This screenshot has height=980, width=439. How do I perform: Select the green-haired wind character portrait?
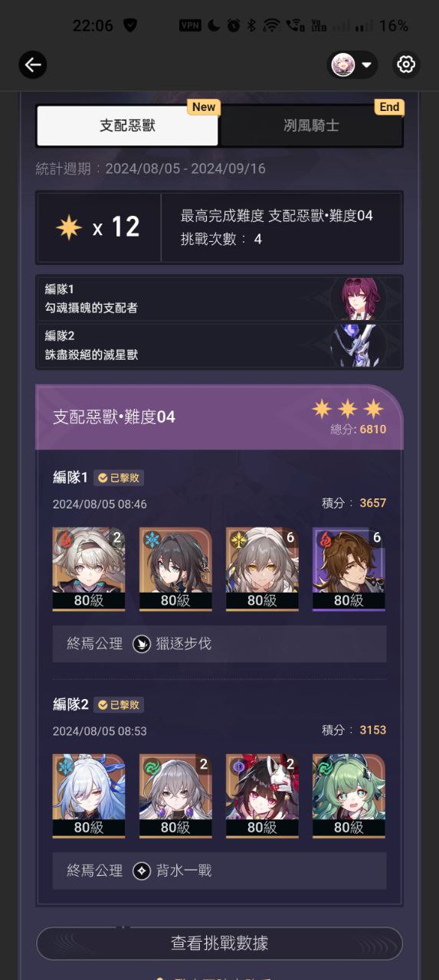pyautogui.click(x=349, y=795)
